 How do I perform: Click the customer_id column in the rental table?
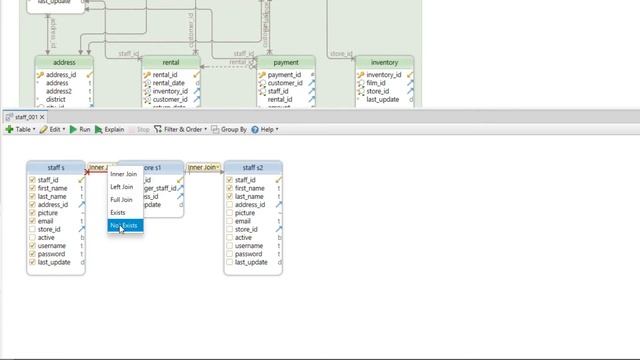(171, 99)
